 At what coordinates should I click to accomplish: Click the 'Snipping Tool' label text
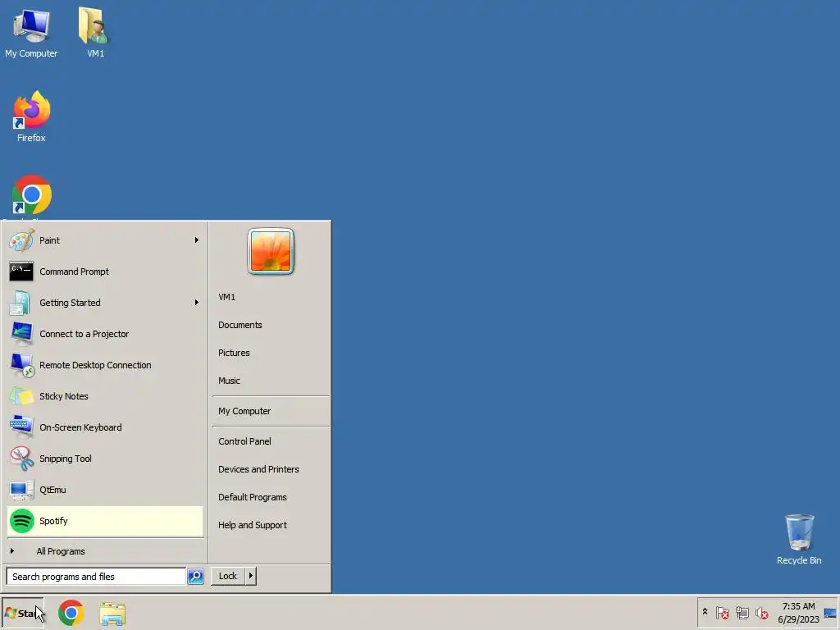pyautogui.click(x=66, y=459)
